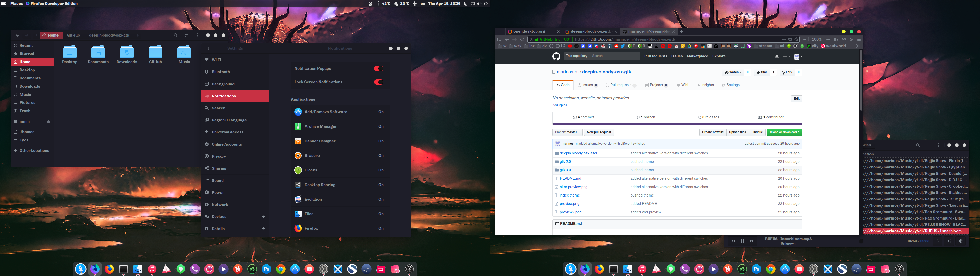Show more Firefox toolbar tools via chevron
Image resolution: width=980 pixels, height=276 pixels.
point(851,39)
